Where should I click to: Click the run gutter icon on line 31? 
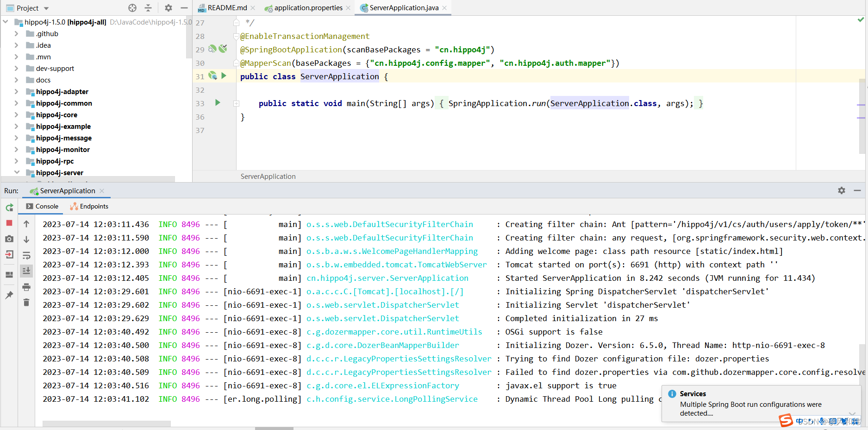[x=224, y=76]
